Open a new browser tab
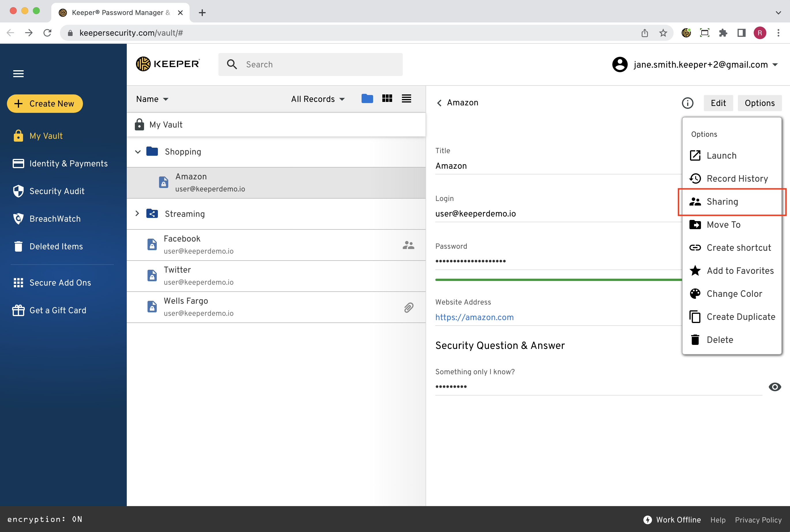The image size is (790, 532). 202,13
